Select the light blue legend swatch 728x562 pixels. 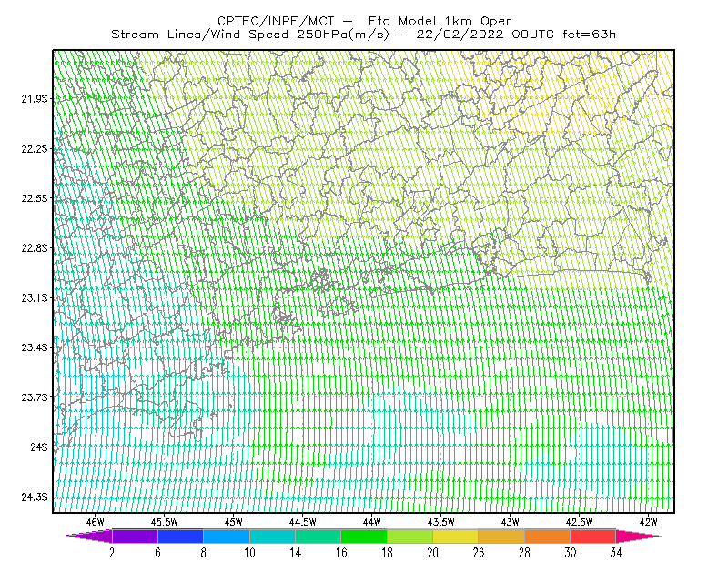point(227,536)
